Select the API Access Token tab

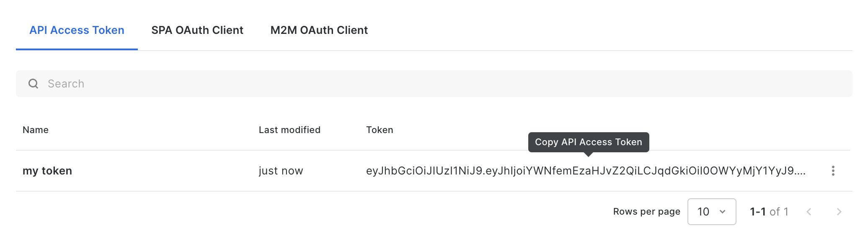(x=77, y=30)
